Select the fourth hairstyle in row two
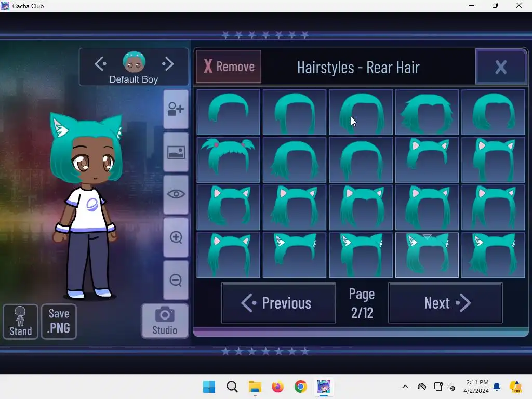 click(x=427, y=160)
